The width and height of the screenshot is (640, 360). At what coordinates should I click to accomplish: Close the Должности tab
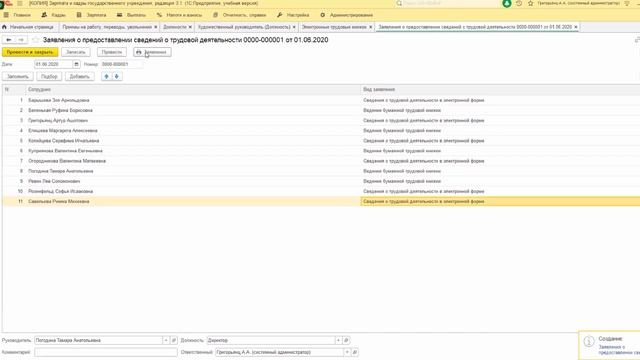coord(190,27)
